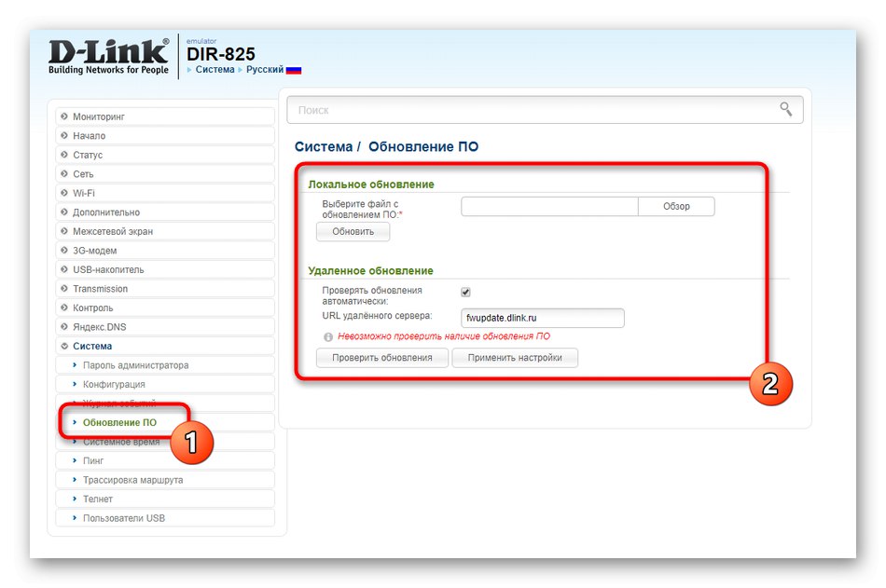Open Пользователи USB page
Image resolution: width=886 pixels, height=588 pixels.
[165, 518]
